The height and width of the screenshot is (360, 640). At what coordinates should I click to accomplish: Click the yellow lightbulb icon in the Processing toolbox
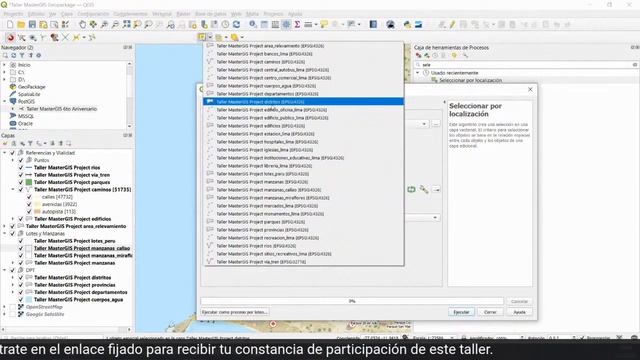pos(454,56)
